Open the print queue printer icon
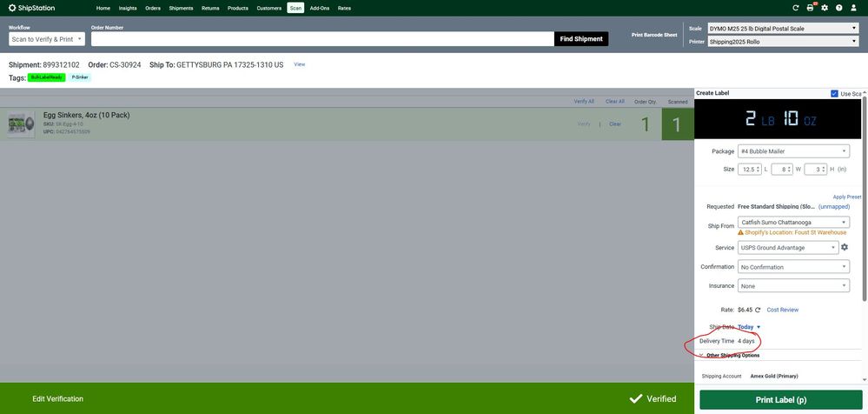The image size is (868, 414). tap(810, 8)
